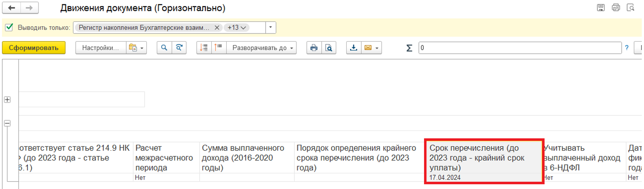644x189 pixels.
Task: Expand all groups icon
Action: [219, 48]
